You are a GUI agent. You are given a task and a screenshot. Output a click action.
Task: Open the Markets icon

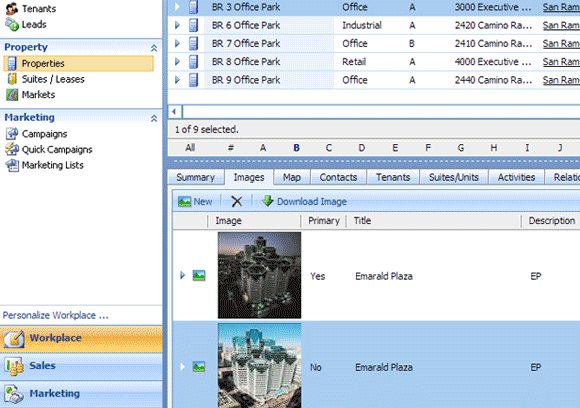(12, 95)
